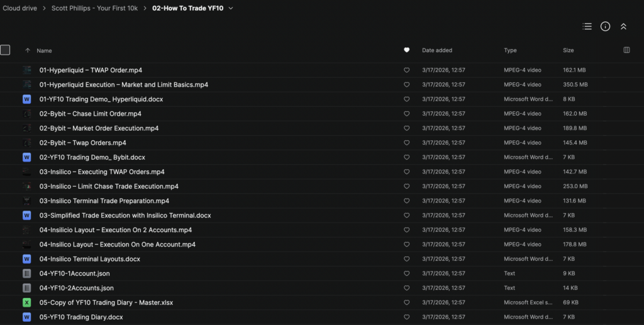Image resolution: width=644 pixels, height=325 pixels.
Task: Click thumbnail of 02-Bybit – Chase Limit Order.mp4
Action: [27, 114]
